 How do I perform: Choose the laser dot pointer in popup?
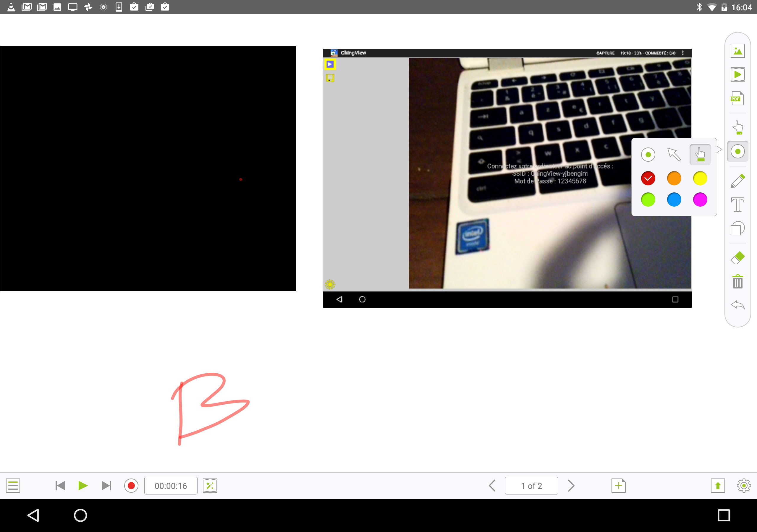tap(648, 155)
